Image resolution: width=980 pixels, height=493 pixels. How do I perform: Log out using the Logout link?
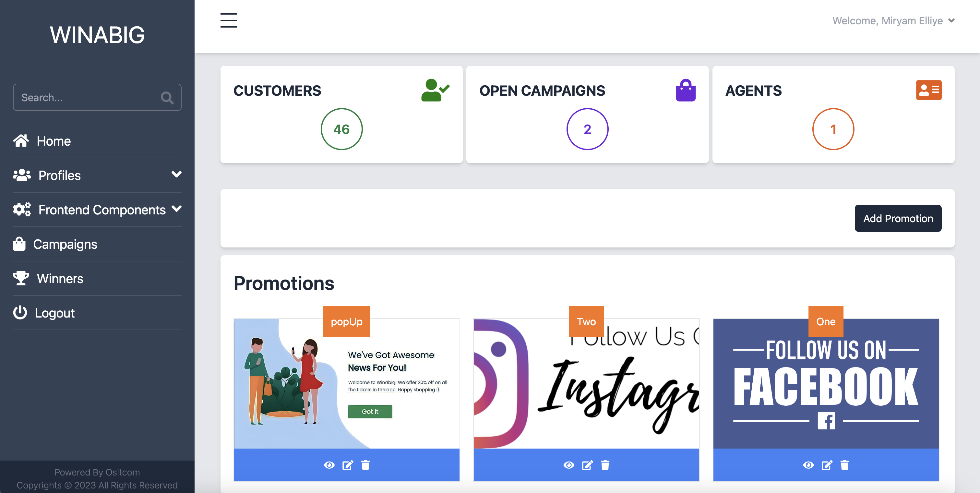pos(54,313)
